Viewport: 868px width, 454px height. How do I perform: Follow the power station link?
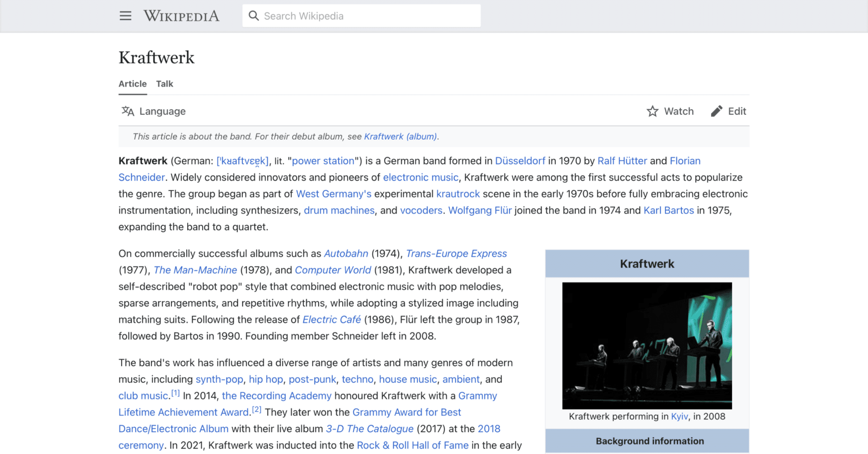click(x=323, y=161)
